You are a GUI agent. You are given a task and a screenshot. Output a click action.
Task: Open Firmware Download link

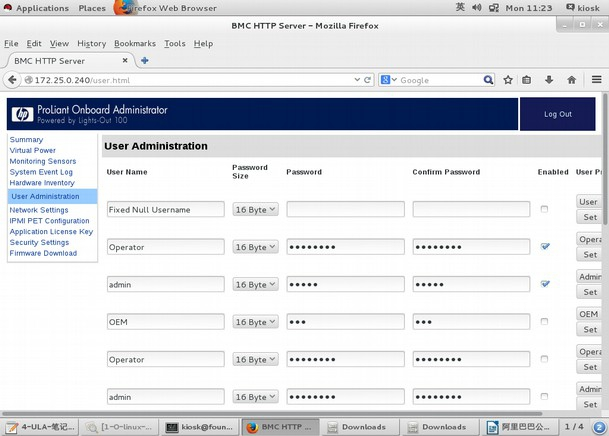(43, 253)
